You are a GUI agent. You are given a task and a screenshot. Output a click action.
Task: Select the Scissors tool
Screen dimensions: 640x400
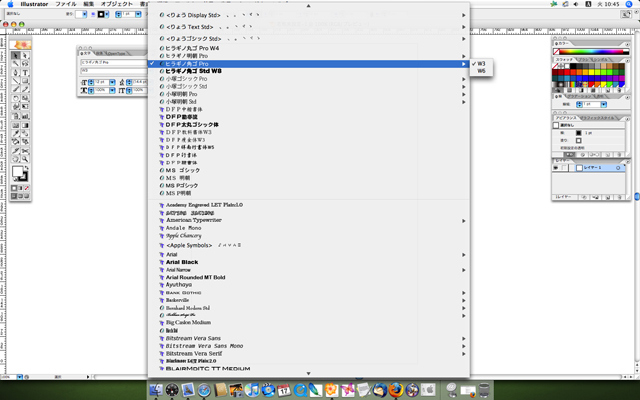[25, 151]
